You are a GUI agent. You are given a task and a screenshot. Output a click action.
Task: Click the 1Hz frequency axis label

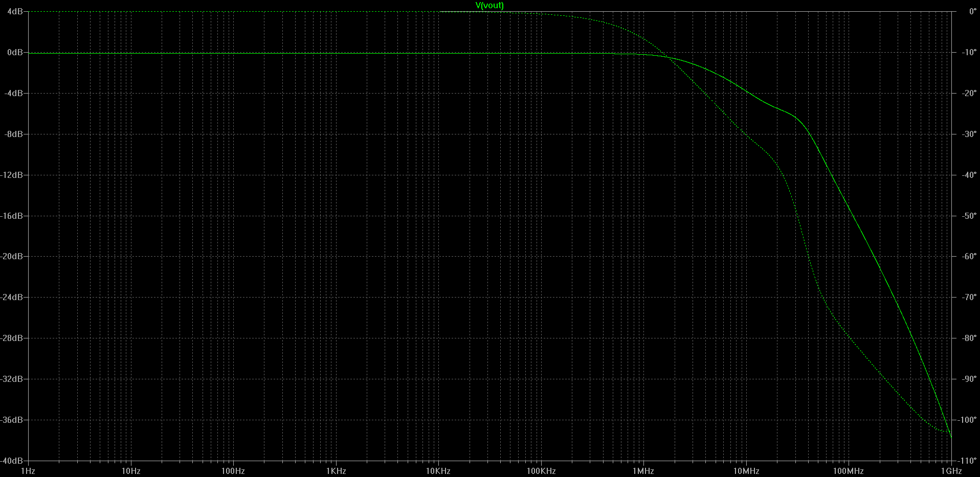28,471
